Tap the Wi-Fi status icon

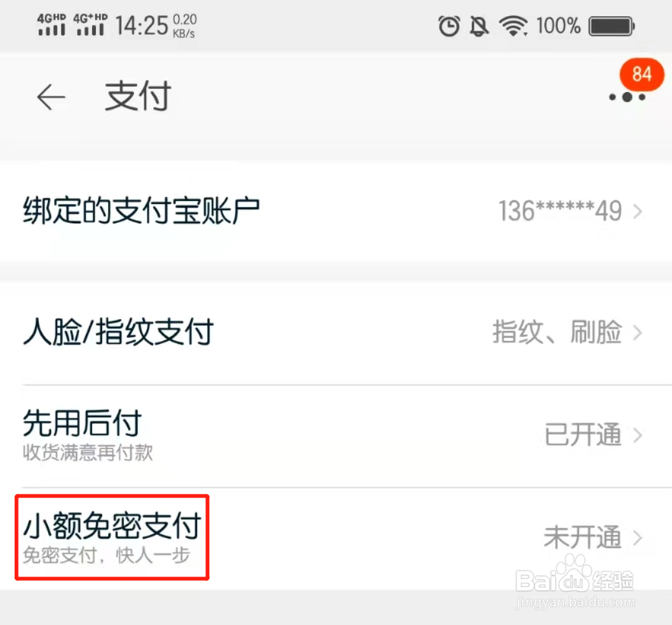[513, 25]
